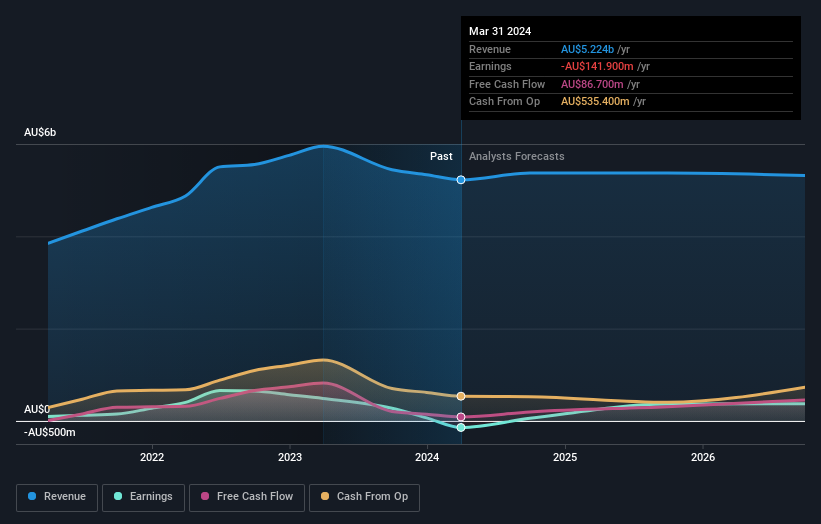Click the AU$6b y-axis label
This screenshot has height=524, width=821.
pos(40,132)
